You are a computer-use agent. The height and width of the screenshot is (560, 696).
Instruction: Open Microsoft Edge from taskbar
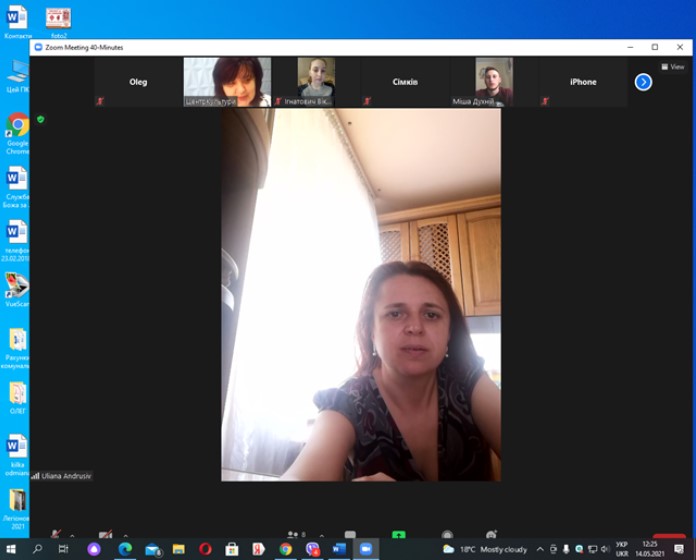tap(125, 549)
